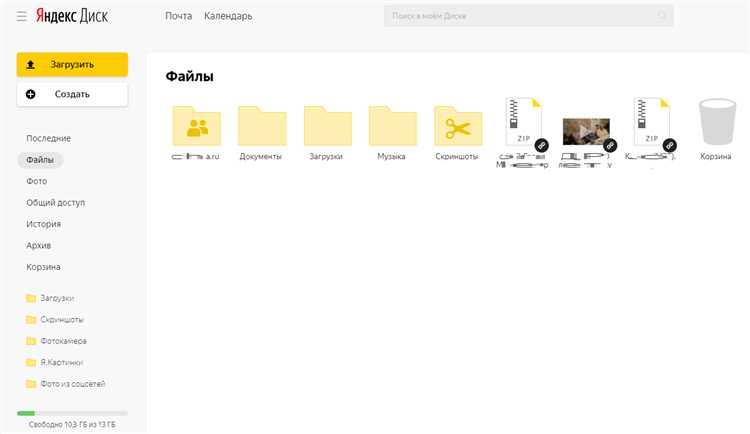Image resolution: width=750 pixels, height=434 pixels.
Task: Open Календарь in top navigation
Action: (x=228, y=16)
